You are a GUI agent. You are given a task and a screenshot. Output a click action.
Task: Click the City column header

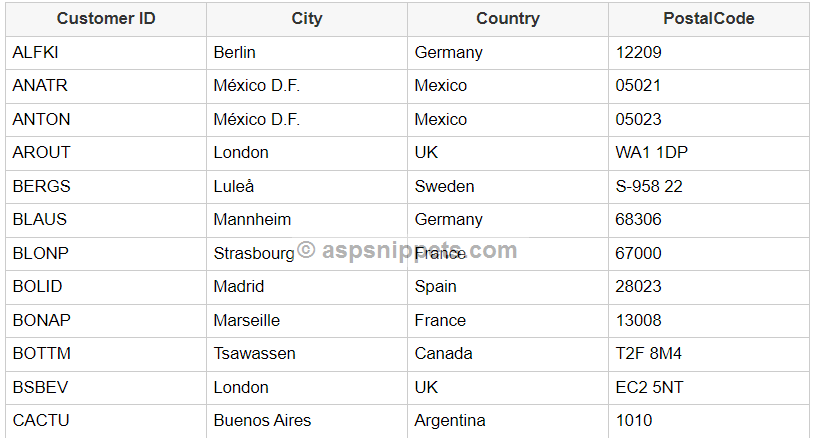click(307, 19)
